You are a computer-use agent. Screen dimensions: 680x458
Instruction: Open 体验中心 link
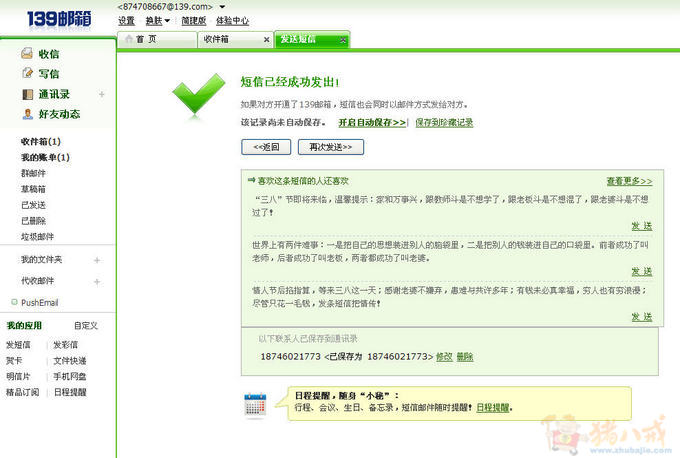[232, 20]
